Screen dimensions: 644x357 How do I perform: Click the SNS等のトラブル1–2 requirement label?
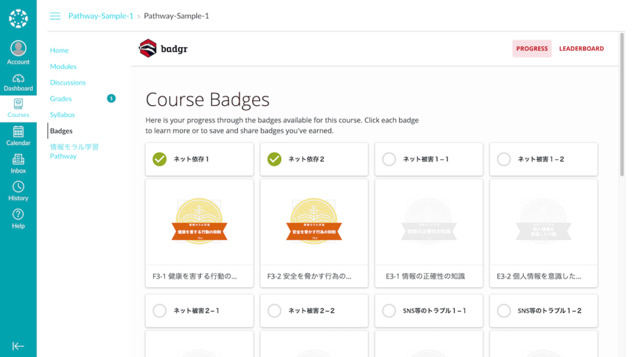click(x=549, y=310)
